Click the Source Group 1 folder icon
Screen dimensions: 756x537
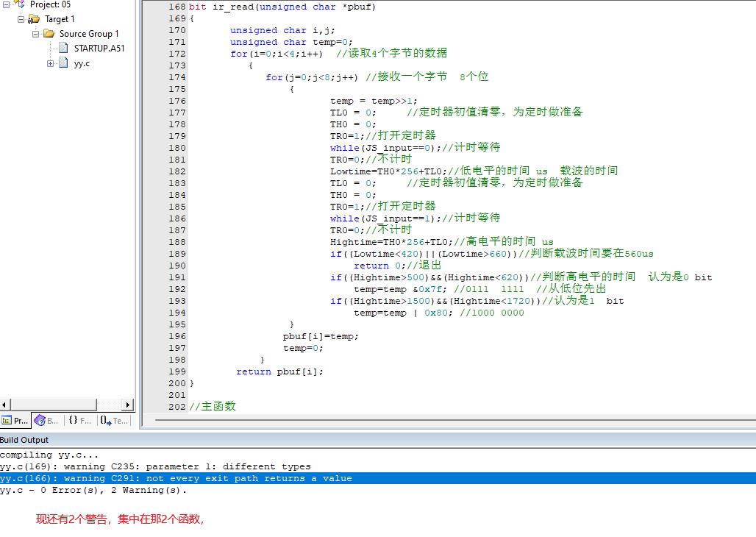pyautogui.click(x=49, y=34)
